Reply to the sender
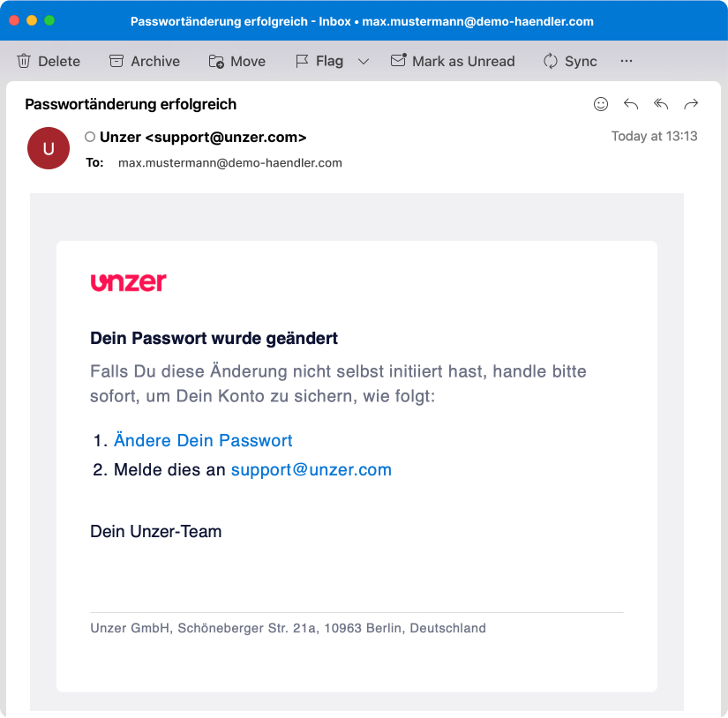Screen dimensions: 728x718 pyautogui.click(x=631, y=104)
